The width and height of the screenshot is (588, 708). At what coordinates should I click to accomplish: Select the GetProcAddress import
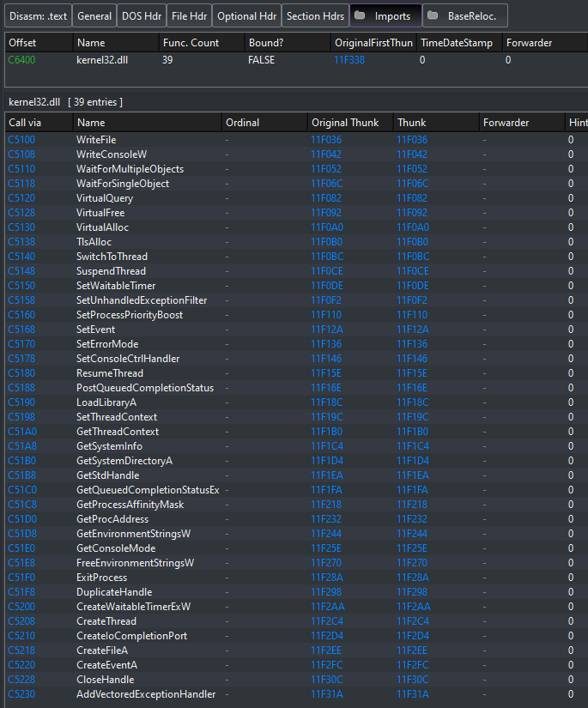point(296,519)
